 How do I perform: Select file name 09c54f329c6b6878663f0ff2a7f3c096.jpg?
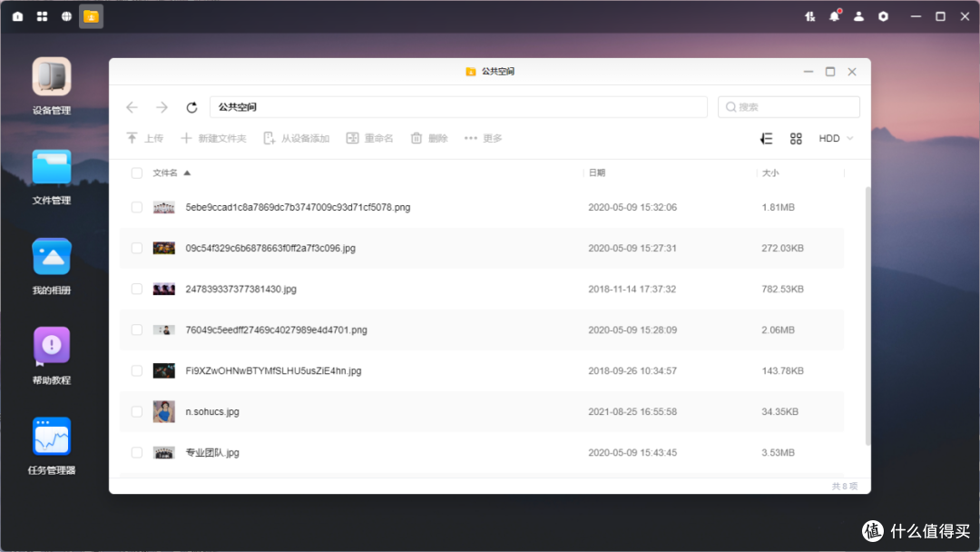270,248
